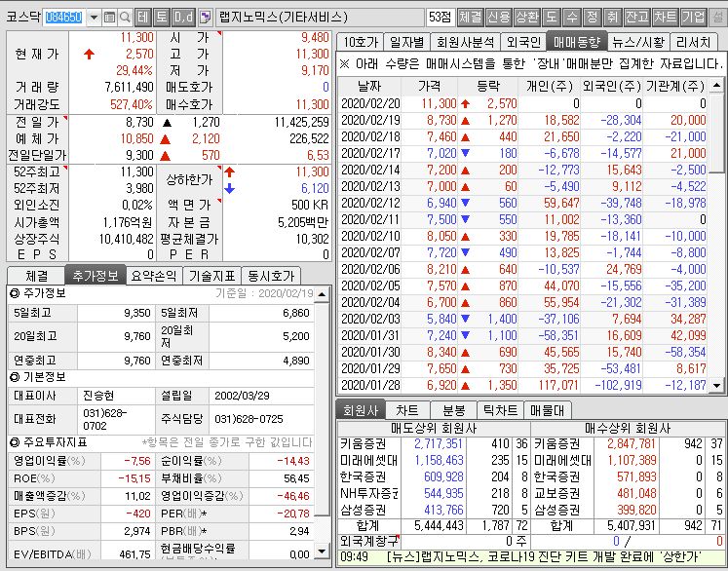Click the 2020/02/19 date row cell

click(x=370, y=120)
